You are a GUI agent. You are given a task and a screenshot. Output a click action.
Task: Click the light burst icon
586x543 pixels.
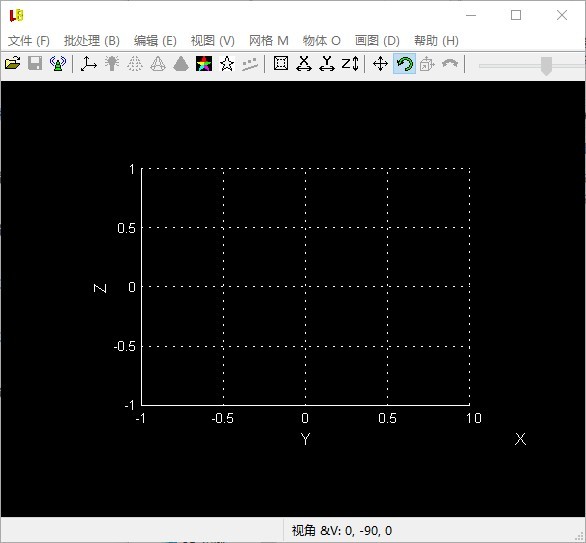coord(112,63)
